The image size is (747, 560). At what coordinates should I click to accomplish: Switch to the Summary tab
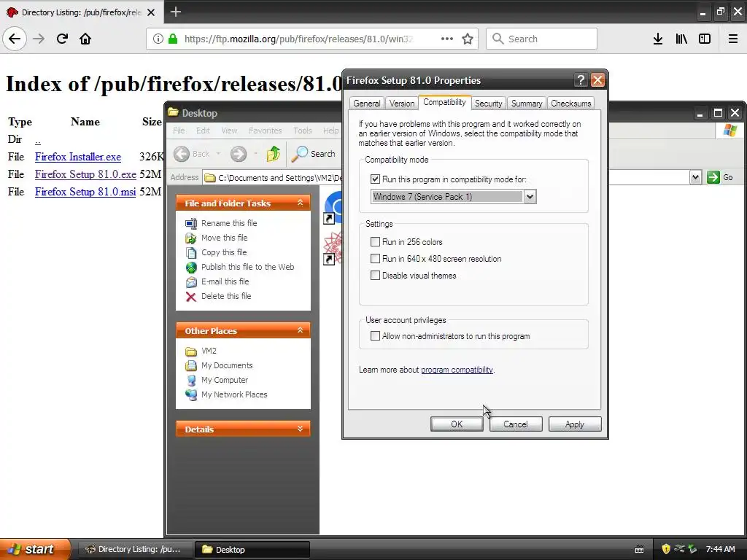(527, 104)
